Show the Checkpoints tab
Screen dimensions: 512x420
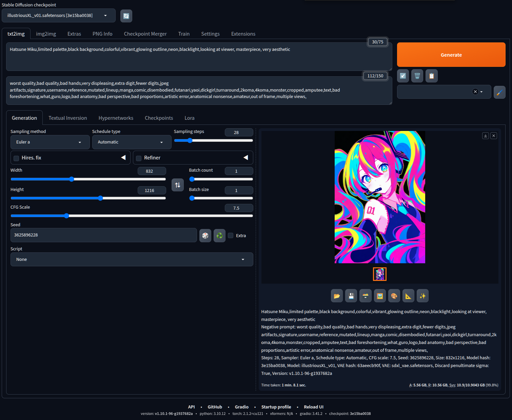pyautogui.click(x=159, y=118)
